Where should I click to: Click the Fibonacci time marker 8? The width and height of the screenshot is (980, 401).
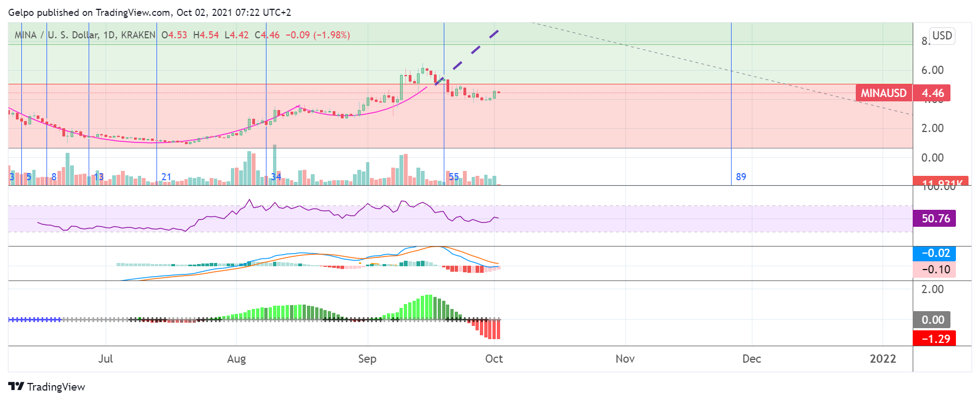coord(54,177)
